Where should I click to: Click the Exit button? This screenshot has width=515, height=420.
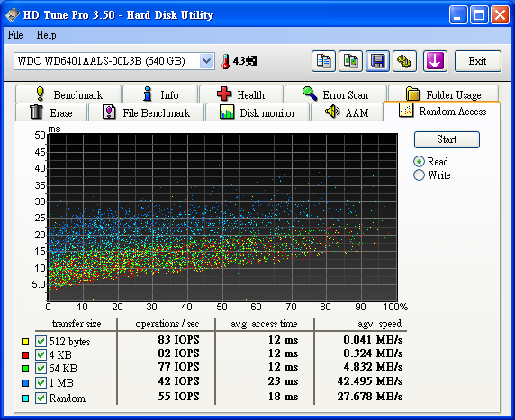click(478, 61)
